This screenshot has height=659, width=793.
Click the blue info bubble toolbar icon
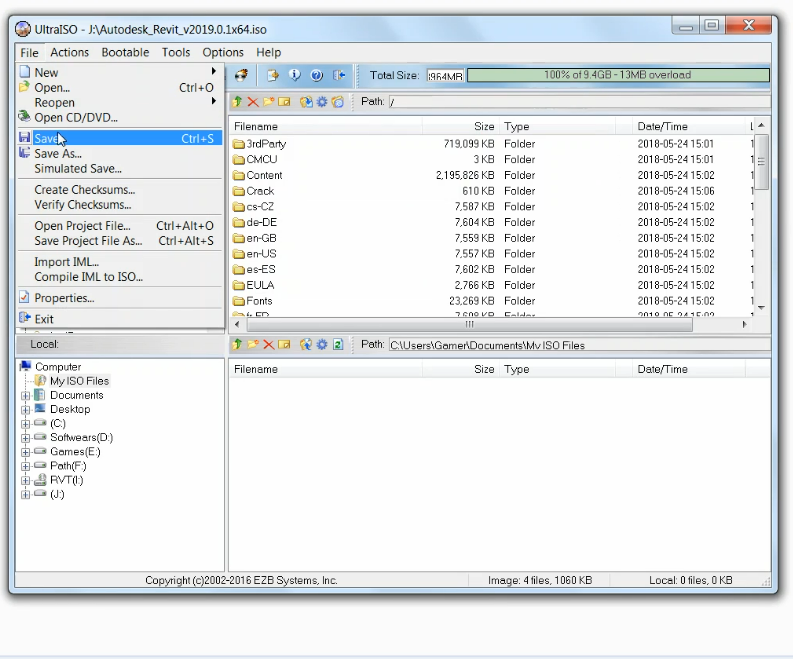coord(294,75)
